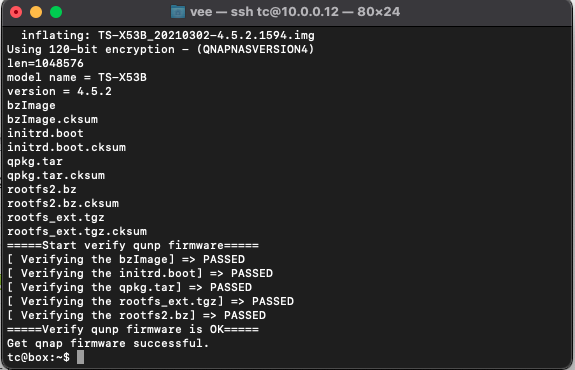Click the 'qpkg.tar.cksum' filename text

[56, 176]
